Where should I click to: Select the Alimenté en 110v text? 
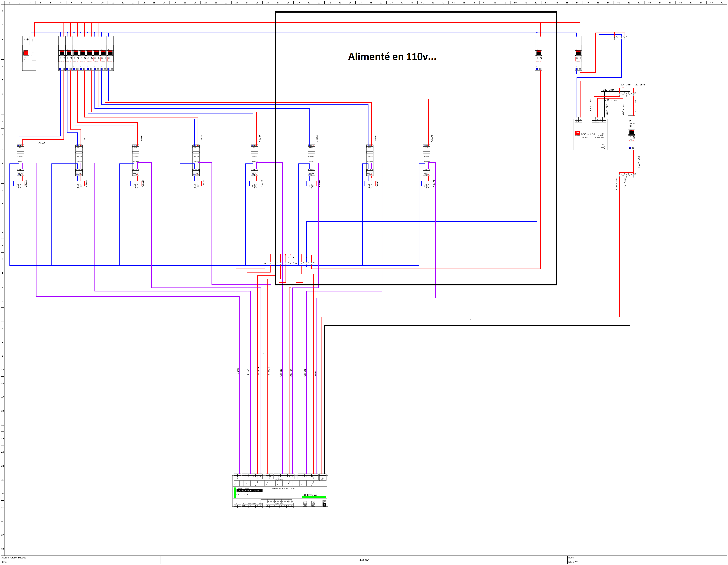point(392,57)
